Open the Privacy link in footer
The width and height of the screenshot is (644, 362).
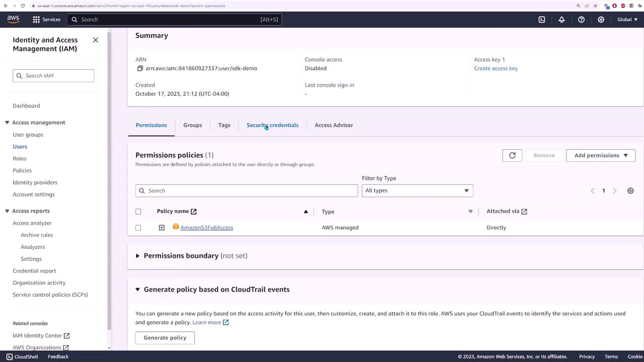[587, 356]
